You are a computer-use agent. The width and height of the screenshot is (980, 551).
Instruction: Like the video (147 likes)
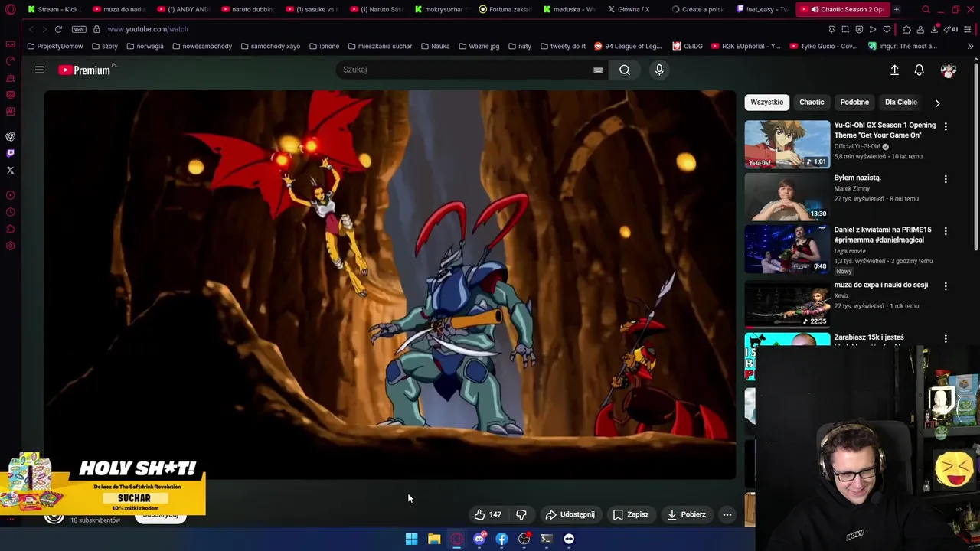click(488, 514)
